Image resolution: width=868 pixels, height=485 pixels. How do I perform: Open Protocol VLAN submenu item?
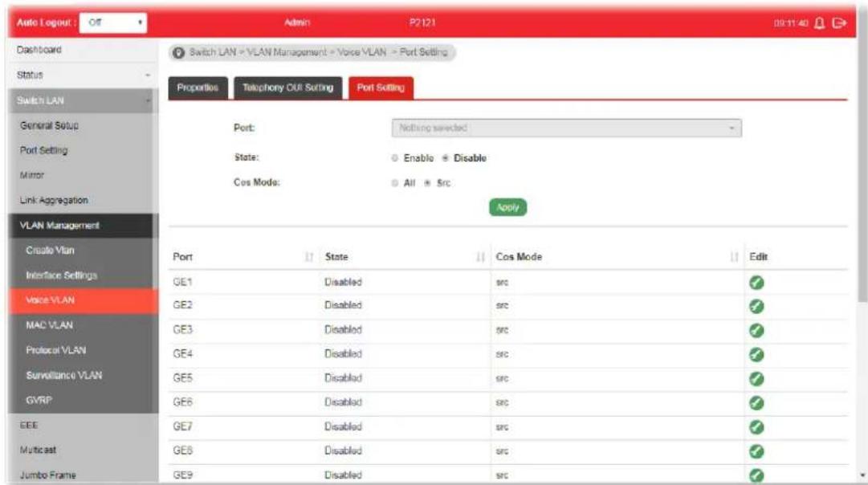(81, 350)
